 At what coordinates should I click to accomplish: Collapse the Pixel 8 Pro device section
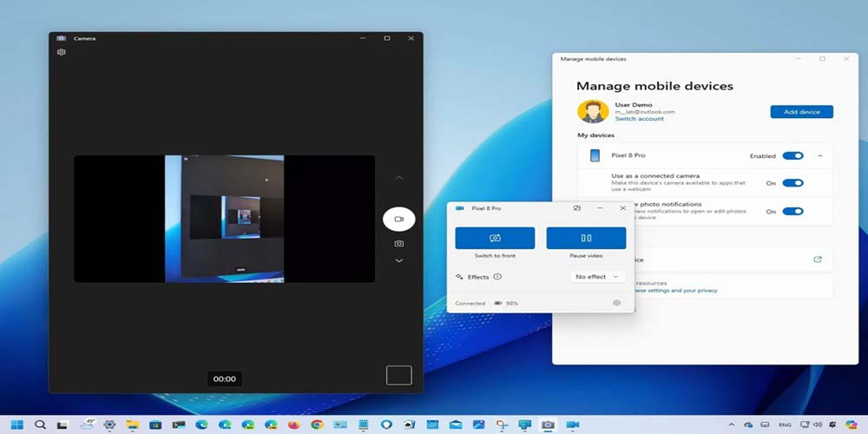(x=820, y=156)
